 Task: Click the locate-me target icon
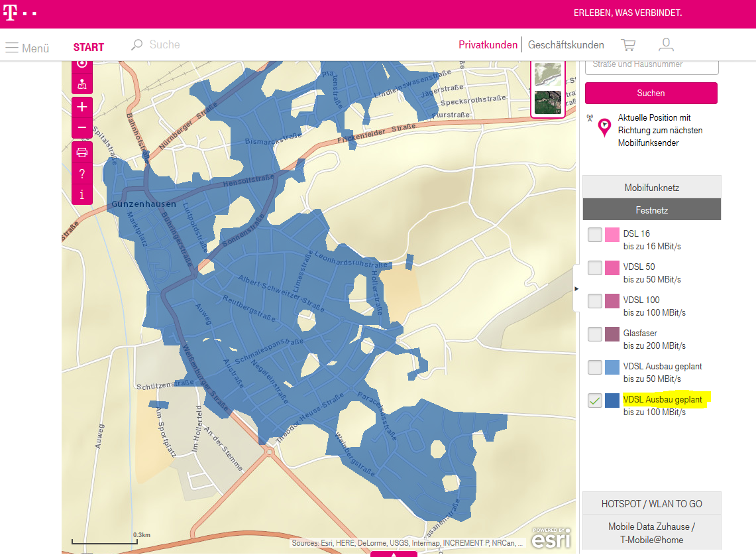pos(82,64)
